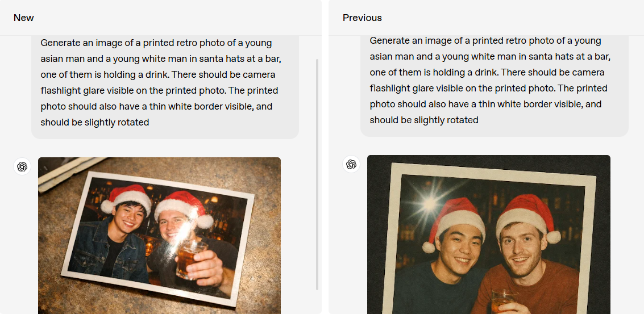Click the stacked photos at New image corner
Screen dimensions: 644x314
[68, 171]
